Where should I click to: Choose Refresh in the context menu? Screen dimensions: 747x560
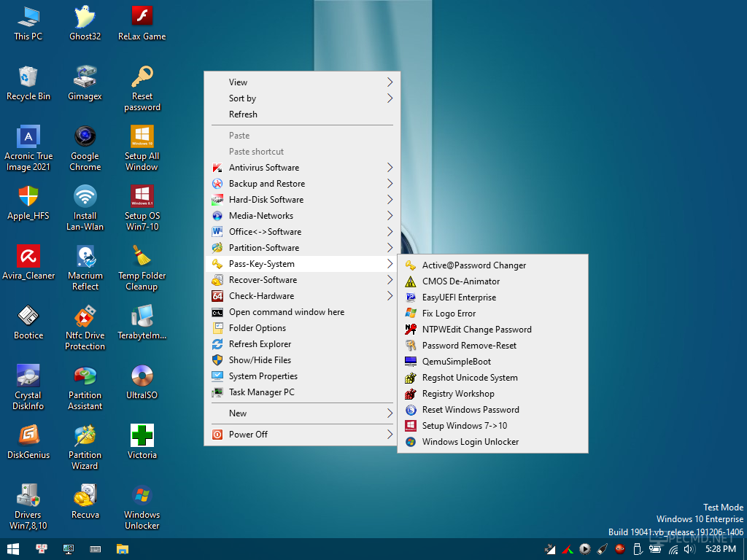coord(302,114)
